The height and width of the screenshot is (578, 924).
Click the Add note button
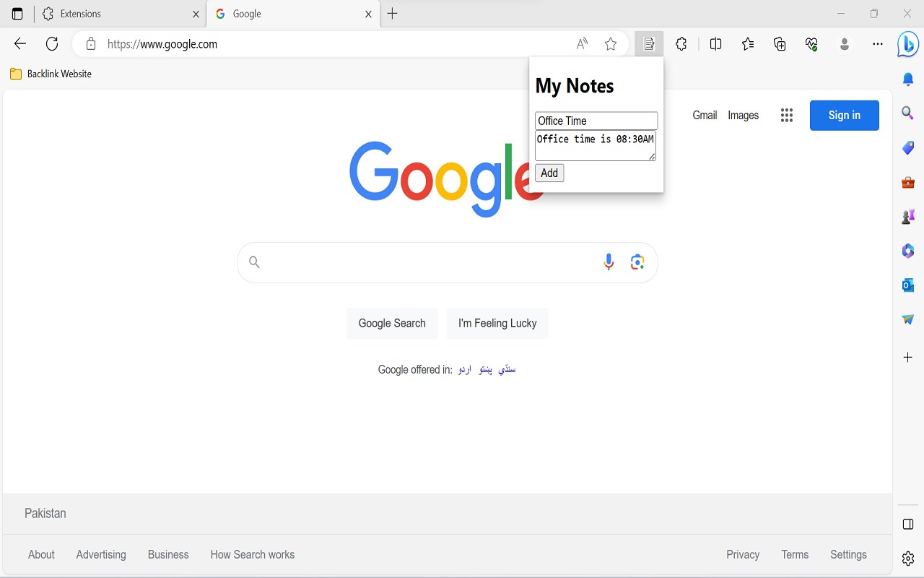[549, 173]
